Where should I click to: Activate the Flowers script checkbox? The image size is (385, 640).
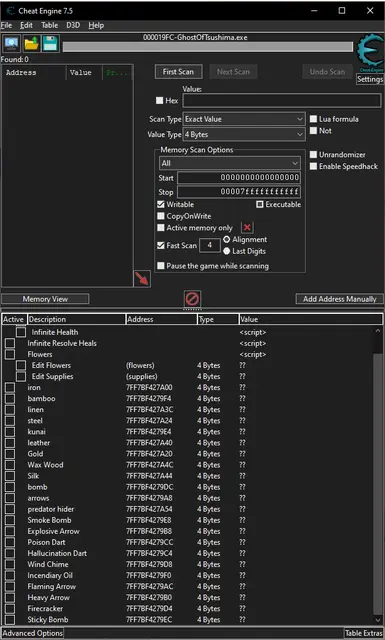coord(10,354)
